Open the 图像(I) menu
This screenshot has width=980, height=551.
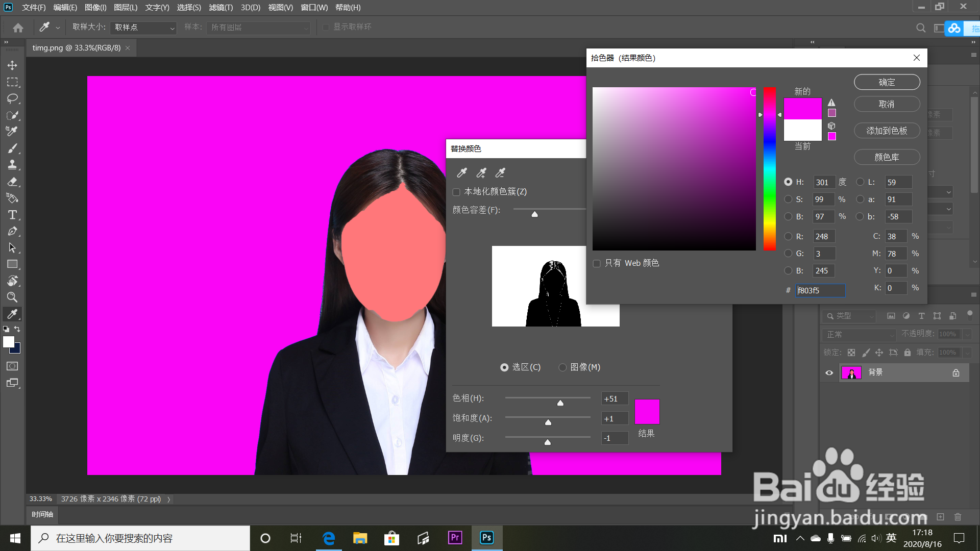95,8
